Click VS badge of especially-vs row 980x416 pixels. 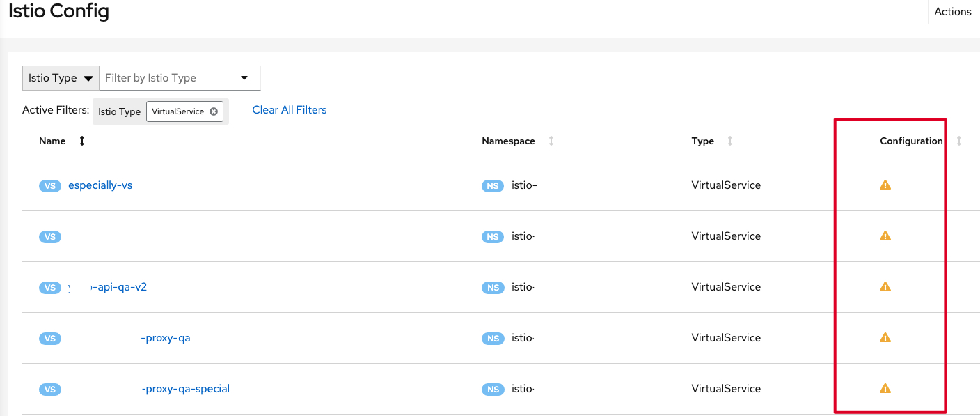point(50,186)
